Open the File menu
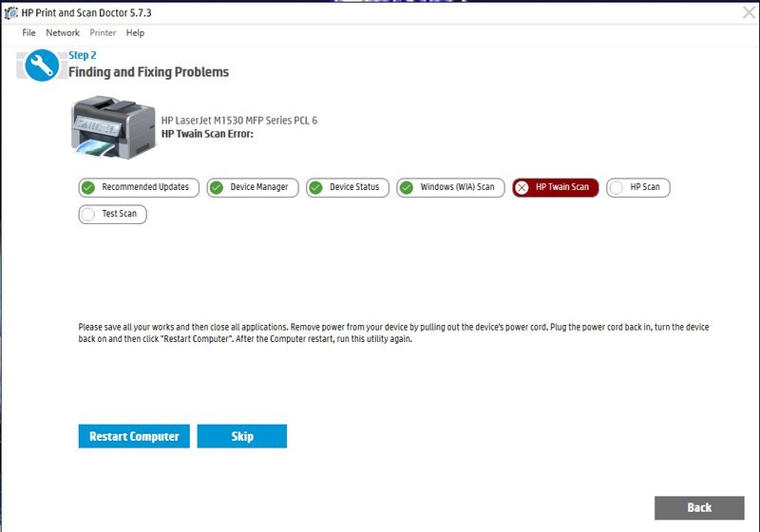 28,33
